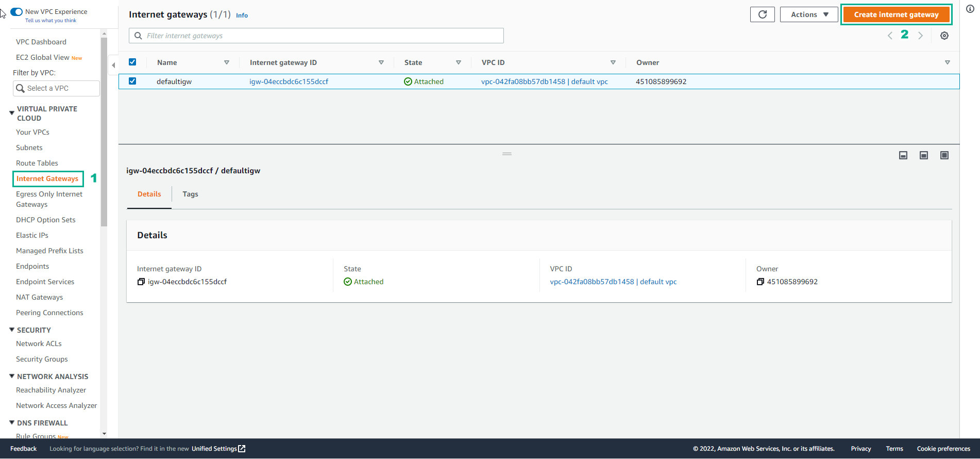Open Cookie preferences in footer
The height and width of the screenshot is (459, 980).
point(943,449)
